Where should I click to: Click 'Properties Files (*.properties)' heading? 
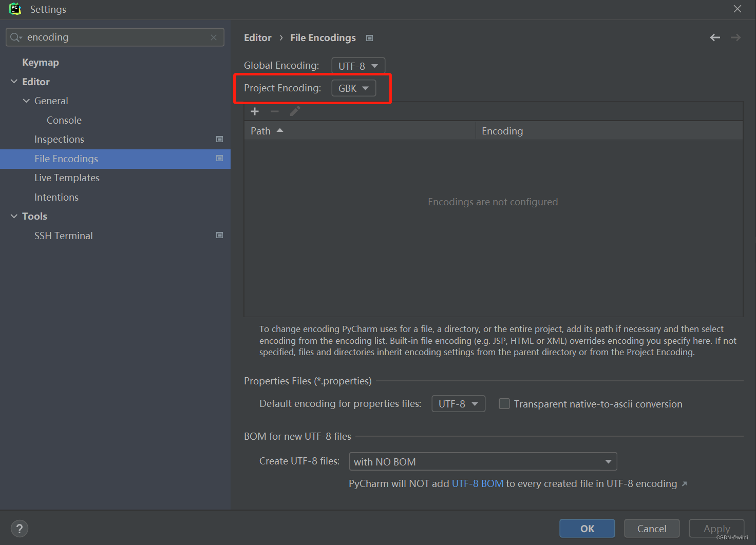[308, 381]
